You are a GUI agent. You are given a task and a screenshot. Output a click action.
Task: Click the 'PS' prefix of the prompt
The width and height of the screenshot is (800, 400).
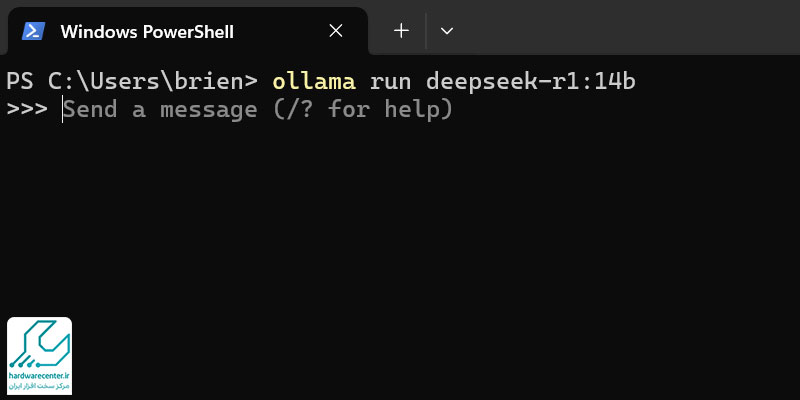[x=19, y=82]
